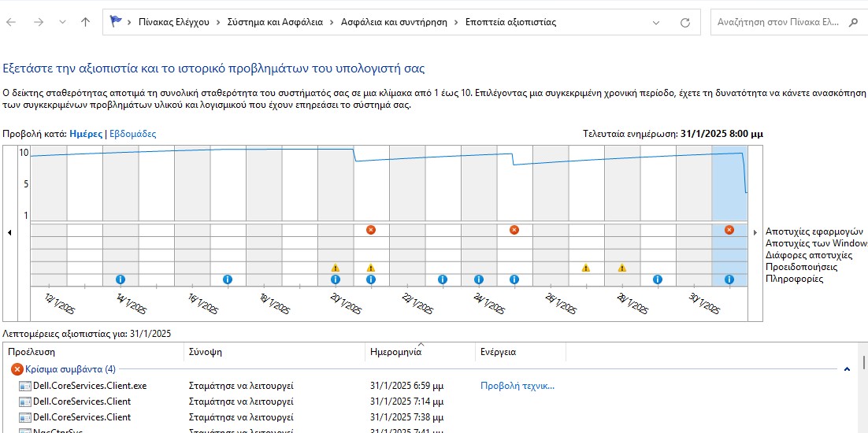Open the Προβολή τεχνικ... link
This screenshot has height=433, width=868.
[517, 386]
